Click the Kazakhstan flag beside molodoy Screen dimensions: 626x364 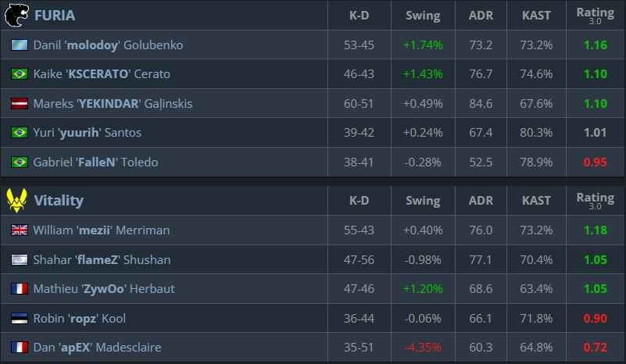point(20,45)
